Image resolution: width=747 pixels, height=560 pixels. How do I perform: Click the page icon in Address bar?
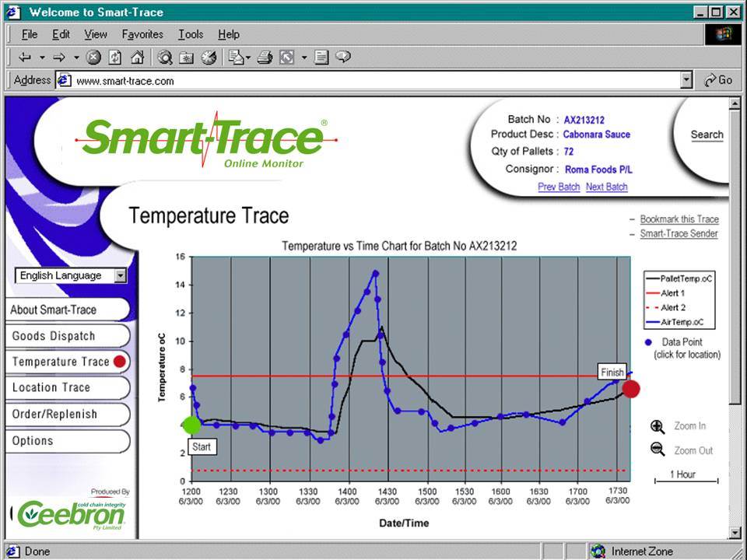pos(65,80)
